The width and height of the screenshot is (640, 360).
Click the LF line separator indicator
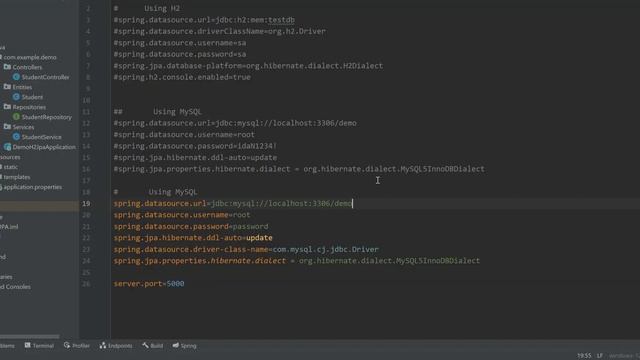point(600,356)
